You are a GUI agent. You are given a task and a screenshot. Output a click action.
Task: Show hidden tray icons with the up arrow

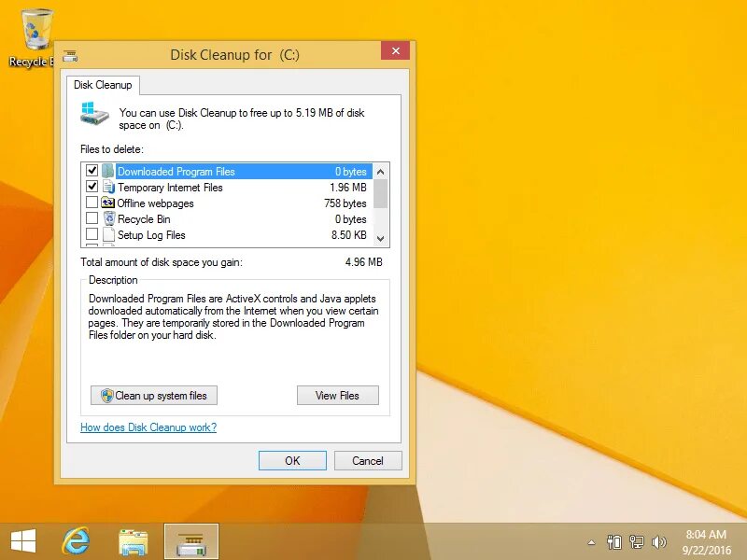click(591, 540)
